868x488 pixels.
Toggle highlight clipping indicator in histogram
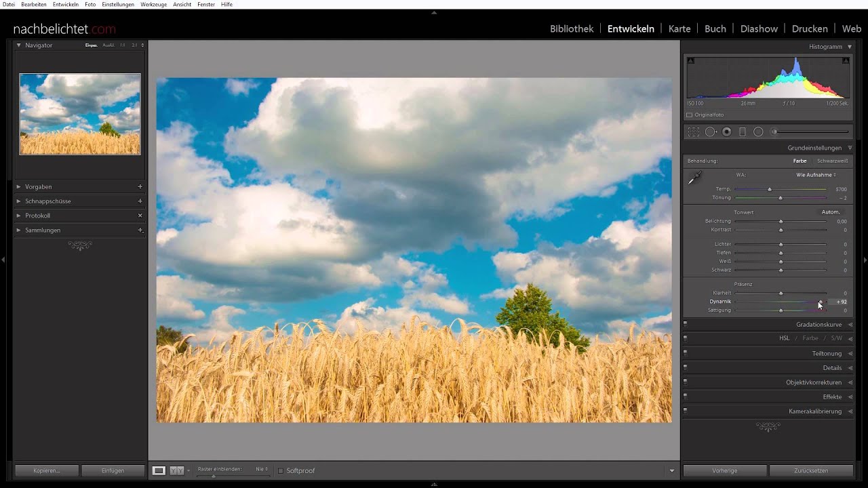pos(846,61)
